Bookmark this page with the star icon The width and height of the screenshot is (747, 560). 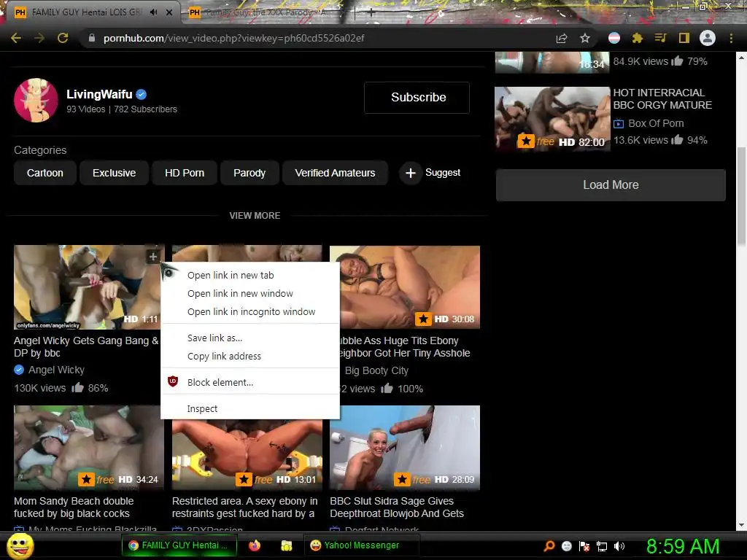[585, 38]
